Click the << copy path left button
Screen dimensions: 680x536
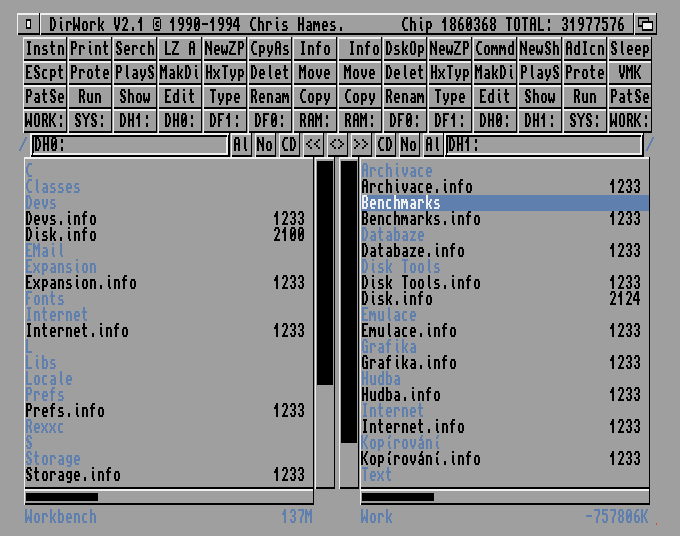pos(313,145)
